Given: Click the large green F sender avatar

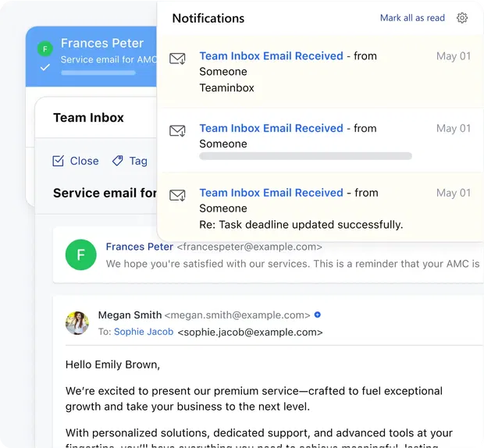Looking at the screenshot, I should (81, 254).
